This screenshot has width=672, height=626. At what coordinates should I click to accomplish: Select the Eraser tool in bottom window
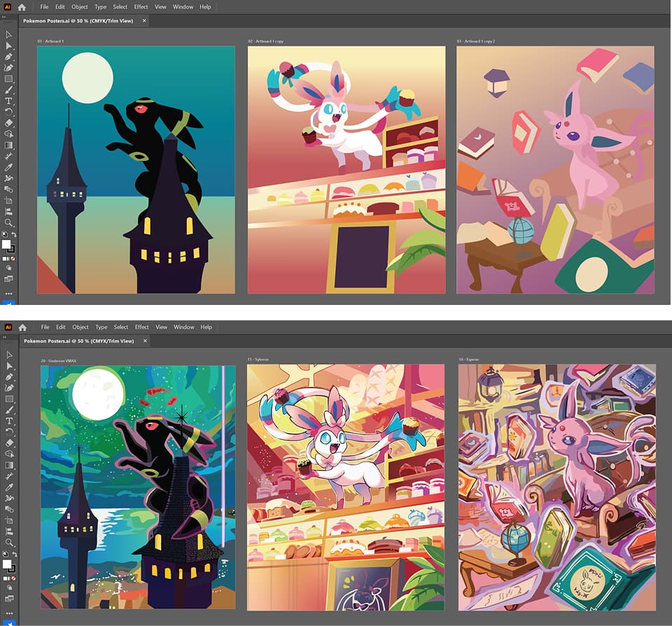[9, 443]
